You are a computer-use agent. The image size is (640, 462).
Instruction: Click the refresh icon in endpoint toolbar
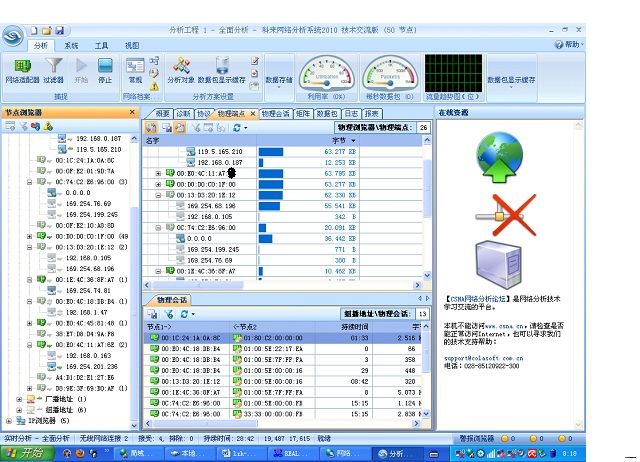coord(236,128)
